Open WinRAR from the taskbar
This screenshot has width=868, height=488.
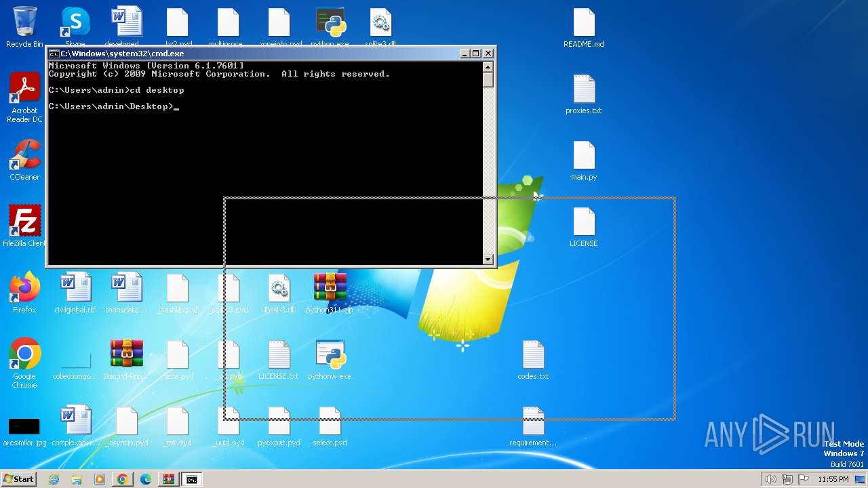click(169, 479)
